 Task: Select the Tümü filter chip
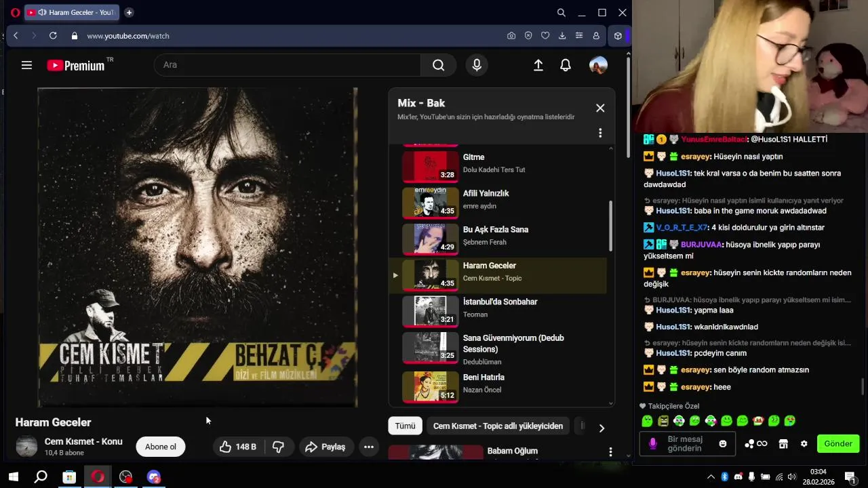[x=405, y=426]
